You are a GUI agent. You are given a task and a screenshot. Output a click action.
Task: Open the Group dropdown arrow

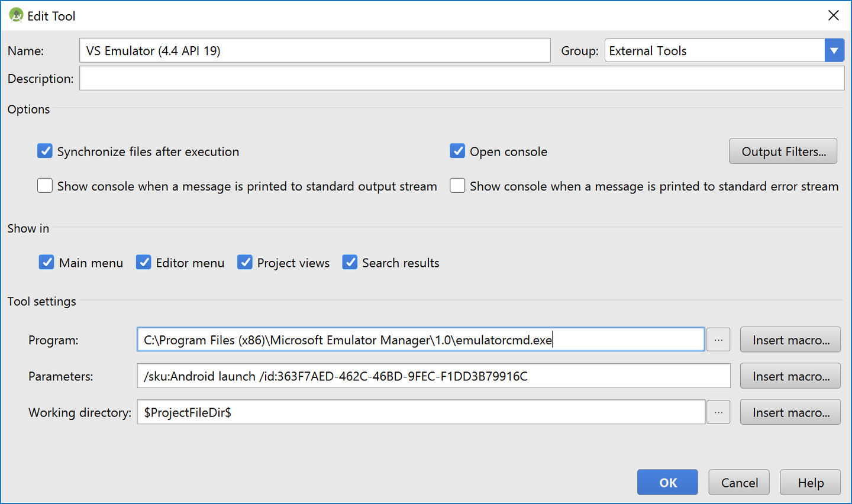point(834,50)
